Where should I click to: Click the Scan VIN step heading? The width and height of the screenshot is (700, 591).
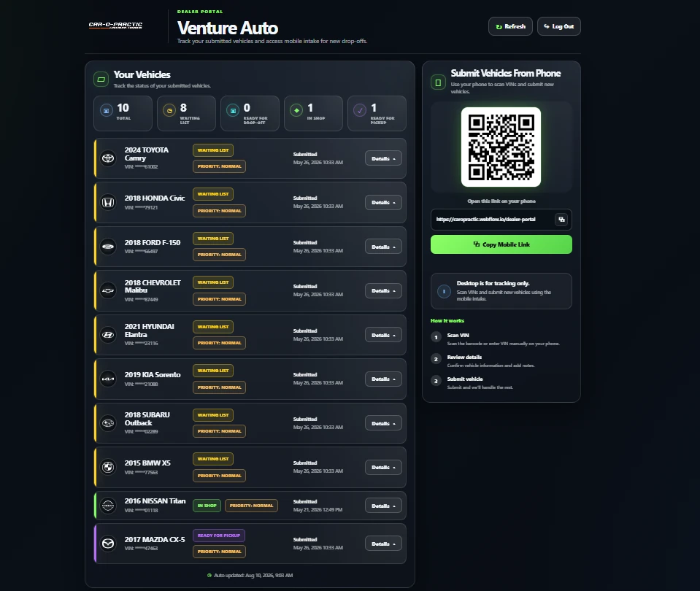[458, 335]
